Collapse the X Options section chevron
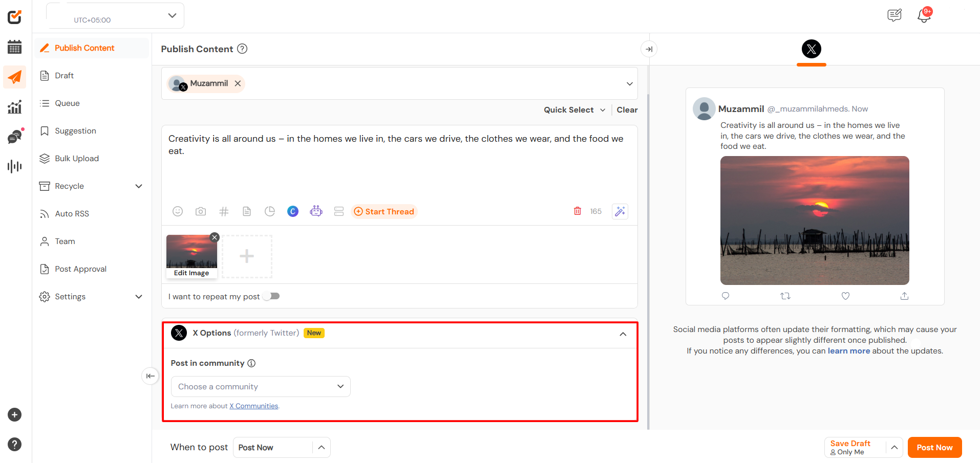 point(623,334)
